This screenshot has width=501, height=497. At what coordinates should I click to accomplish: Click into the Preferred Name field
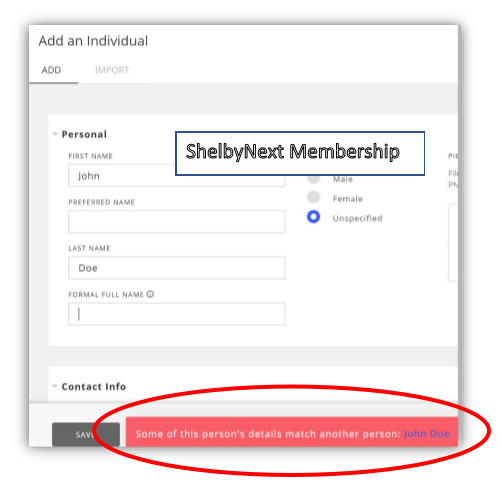tap(176, 221)
